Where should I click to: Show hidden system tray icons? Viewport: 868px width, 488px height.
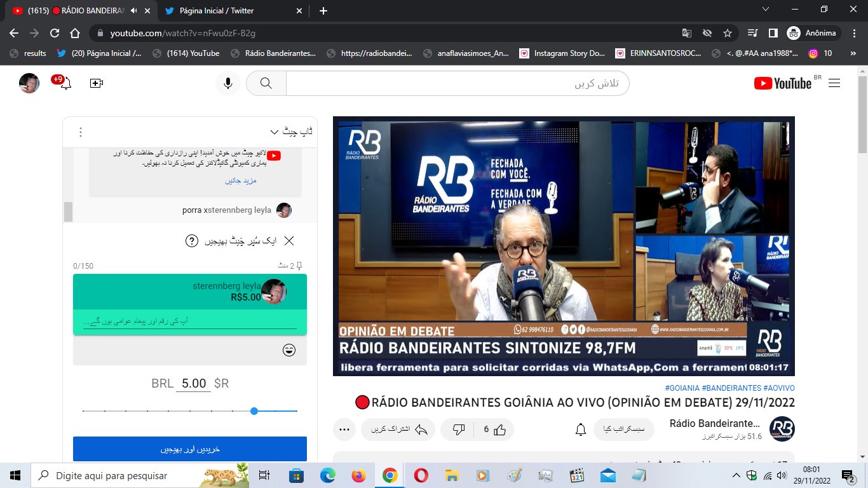[x=736, y=475]
